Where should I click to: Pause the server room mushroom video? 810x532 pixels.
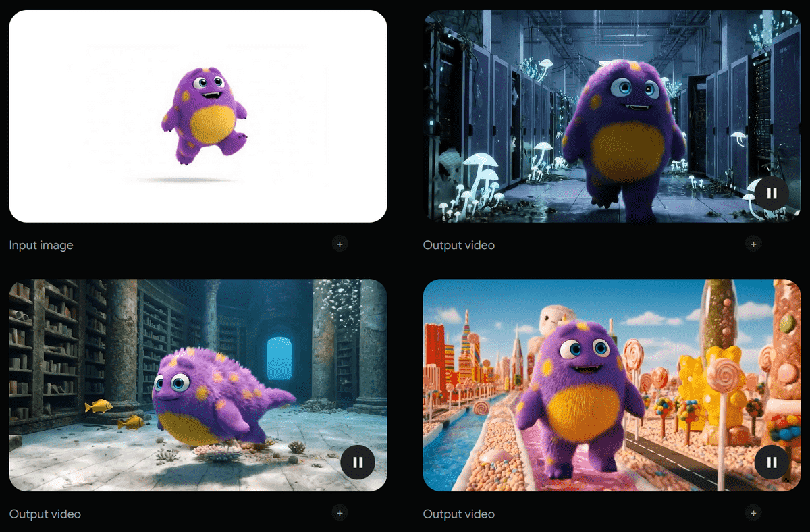click(772, 193)
